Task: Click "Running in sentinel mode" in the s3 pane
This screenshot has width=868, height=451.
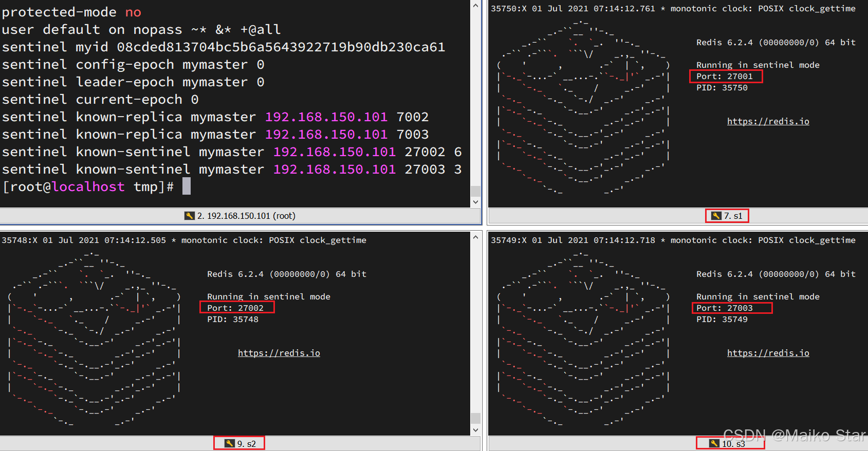Action: coord(758,297)
